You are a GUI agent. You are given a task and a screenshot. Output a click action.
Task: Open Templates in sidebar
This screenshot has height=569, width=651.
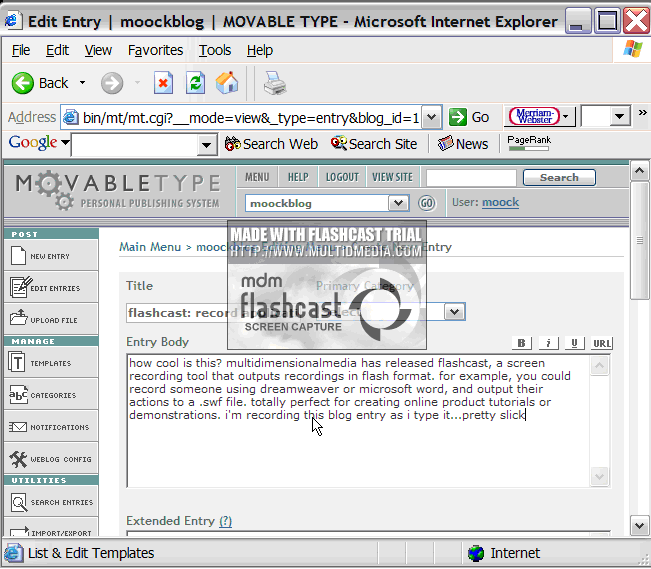[x=51, y=363]
